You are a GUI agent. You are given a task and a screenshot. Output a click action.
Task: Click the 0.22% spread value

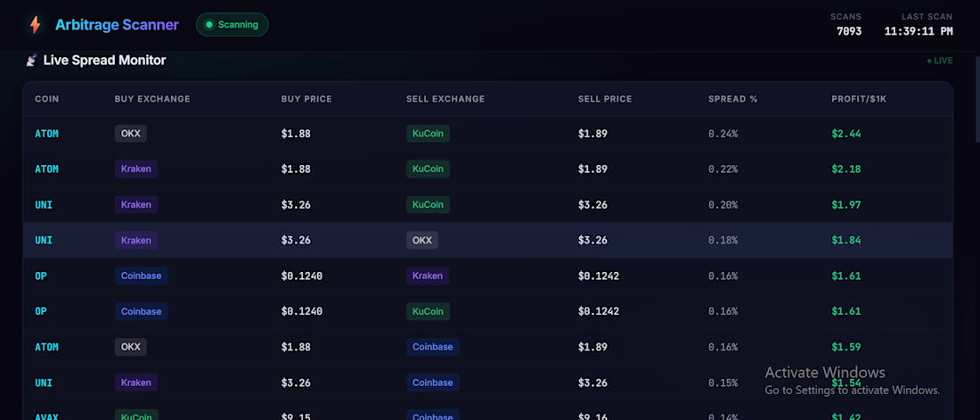point(723,169)
